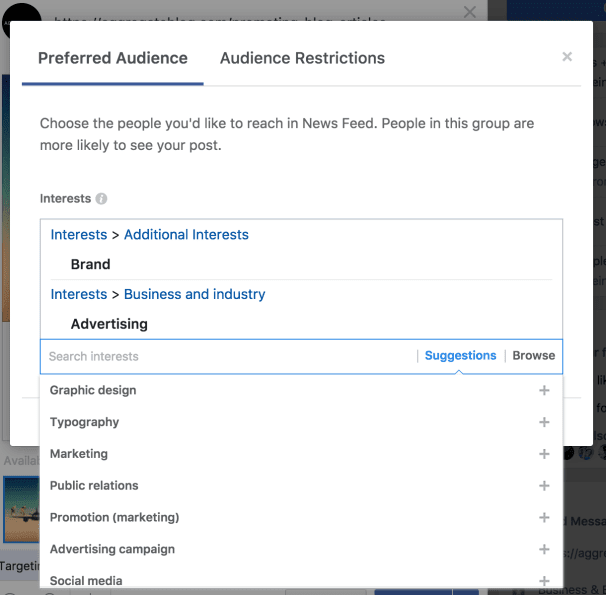Image resolution: width=606 pixels, height=595 pixels.
Task: Add Advertising campaign using plus icon
Action: [x=544, y=549]
